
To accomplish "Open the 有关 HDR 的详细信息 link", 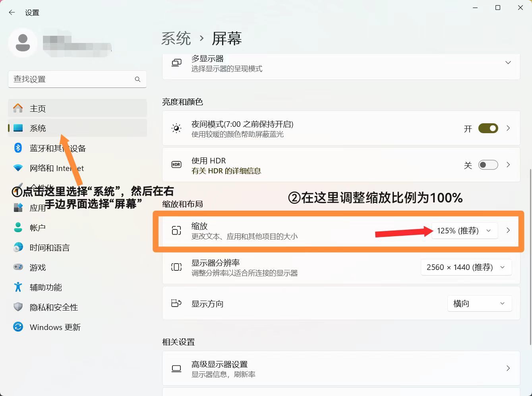I will click(226, 171).
